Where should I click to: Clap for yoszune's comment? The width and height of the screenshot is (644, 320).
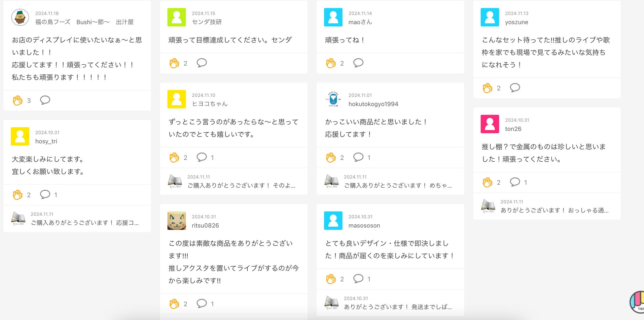pyautogui.click(x=487, y=88)
